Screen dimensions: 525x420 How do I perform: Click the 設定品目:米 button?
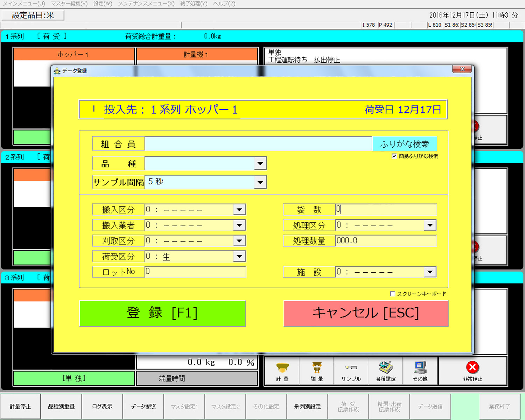33,15
